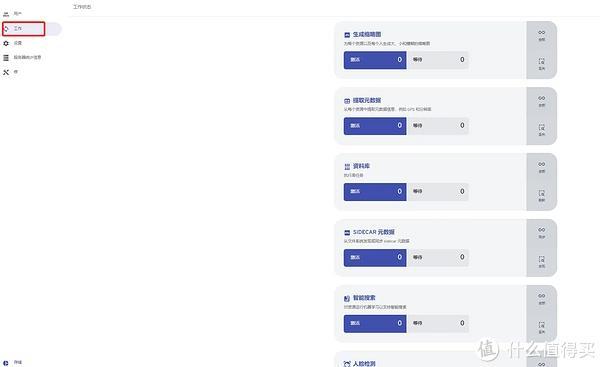Open Settings via the gear icon

pos(6,43)
